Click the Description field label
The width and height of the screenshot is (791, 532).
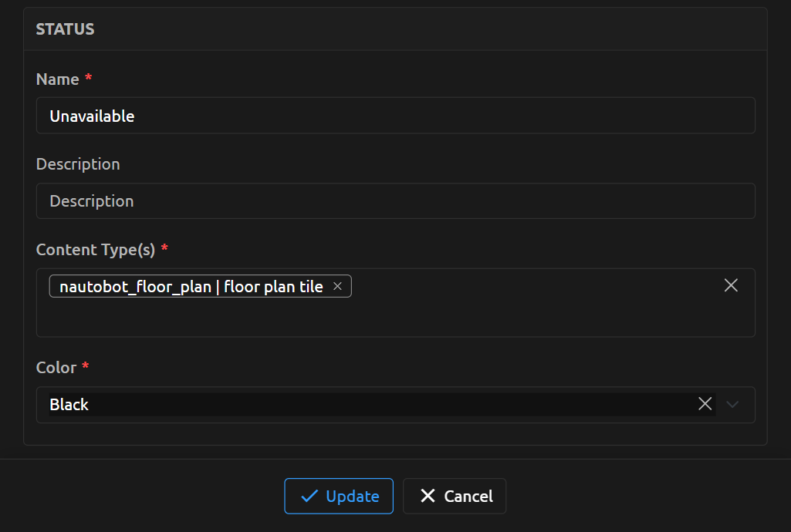point(78,164)
